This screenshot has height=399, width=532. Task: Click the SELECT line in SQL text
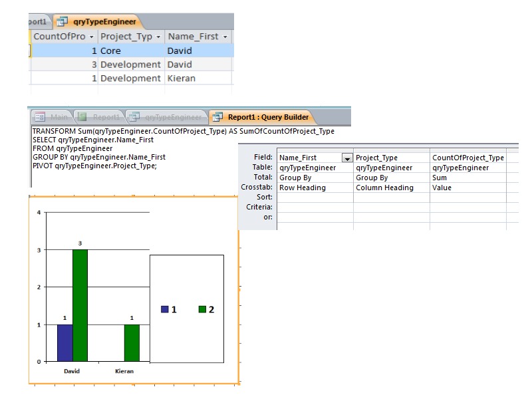(x=93, y=140)
